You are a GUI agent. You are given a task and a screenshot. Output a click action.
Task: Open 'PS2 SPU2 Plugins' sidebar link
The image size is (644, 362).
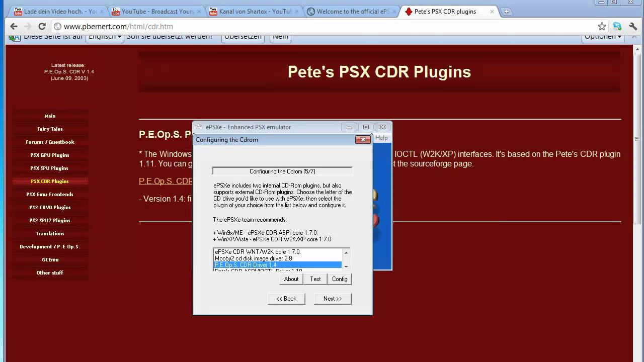(x=50, y=221)
